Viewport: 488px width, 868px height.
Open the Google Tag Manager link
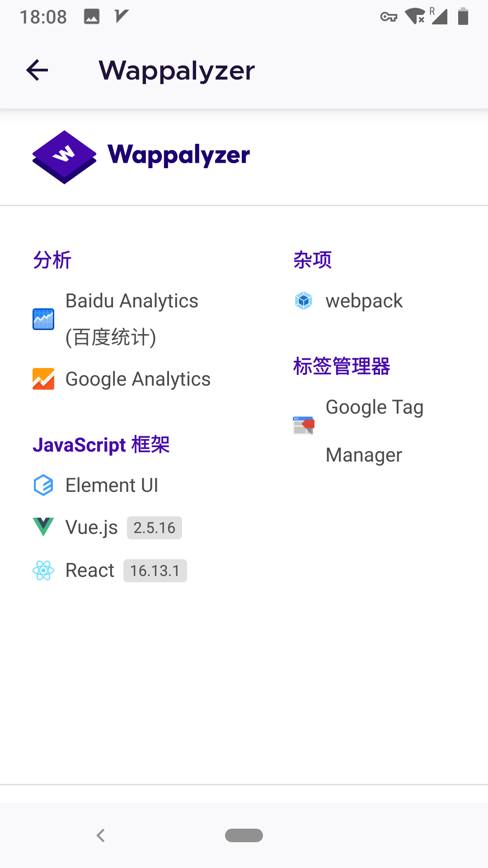coord(374,430)
